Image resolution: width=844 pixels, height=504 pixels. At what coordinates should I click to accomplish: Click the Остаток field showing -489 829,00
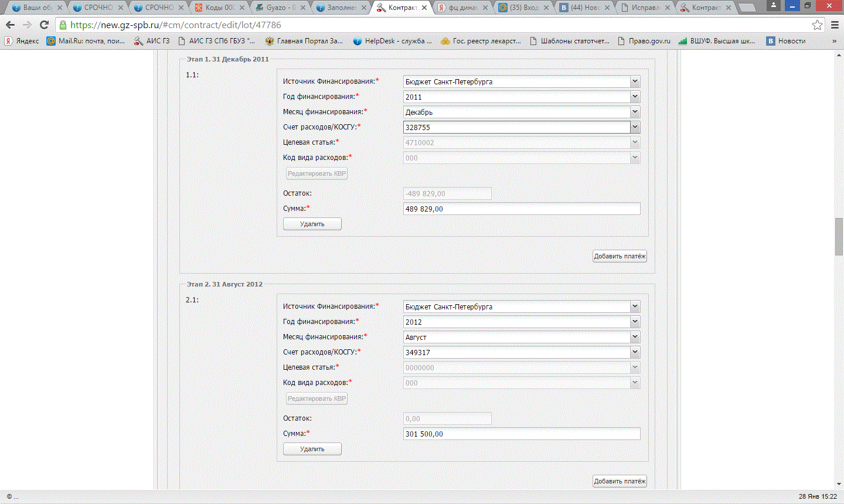pos(447,193)
